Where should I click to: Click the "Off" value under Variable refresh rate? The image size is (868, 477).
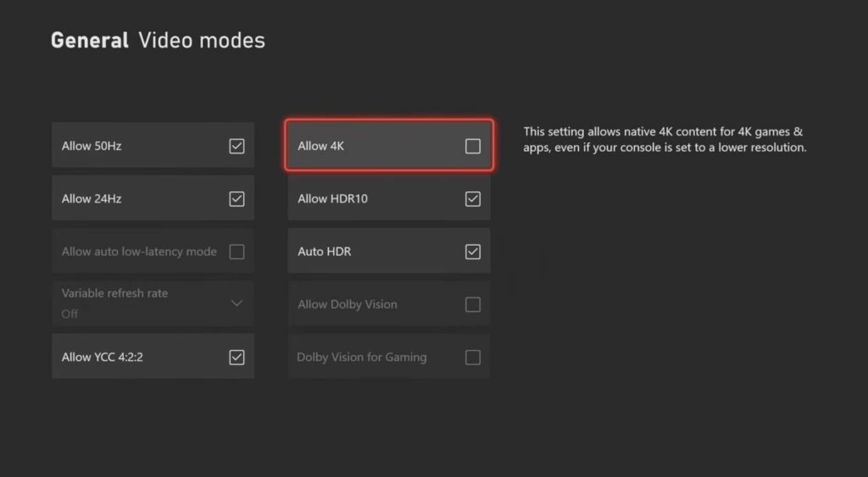(70, 313)
